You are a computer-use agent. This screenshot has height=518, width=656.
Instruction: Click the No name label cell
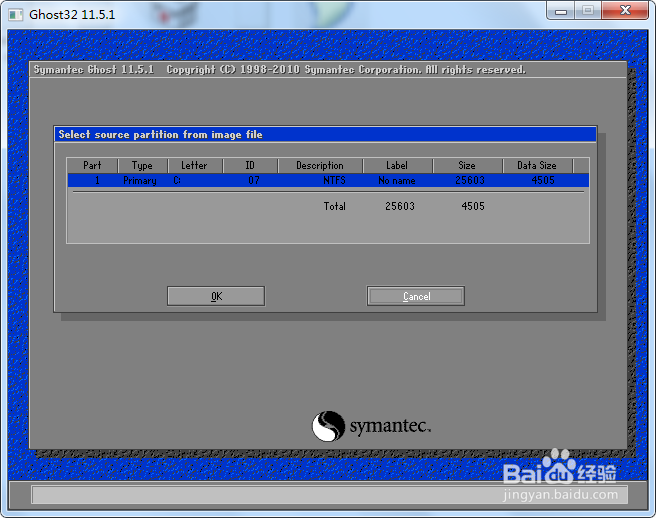coord(397,180)
